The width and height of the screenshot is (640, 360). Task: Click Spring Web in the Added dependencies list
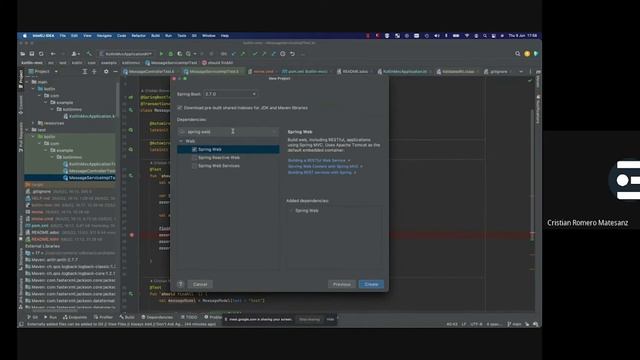click(x=307, y=211)
